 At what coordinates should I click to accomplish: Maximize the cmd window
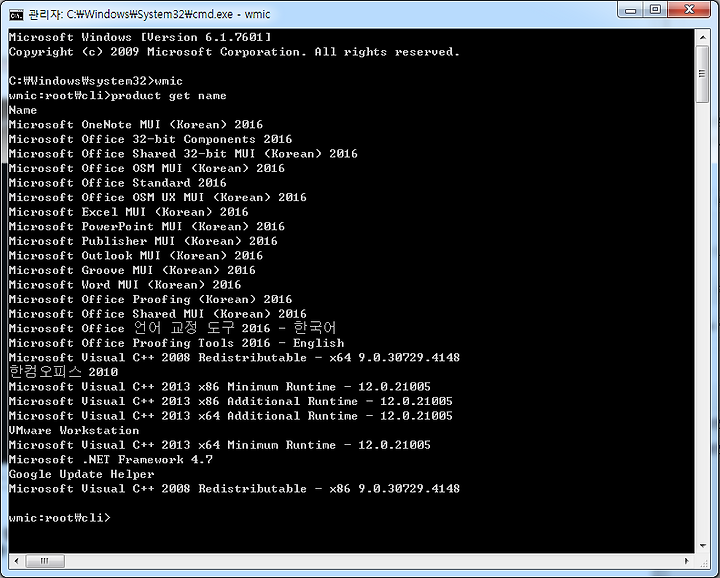coord(655,10)
